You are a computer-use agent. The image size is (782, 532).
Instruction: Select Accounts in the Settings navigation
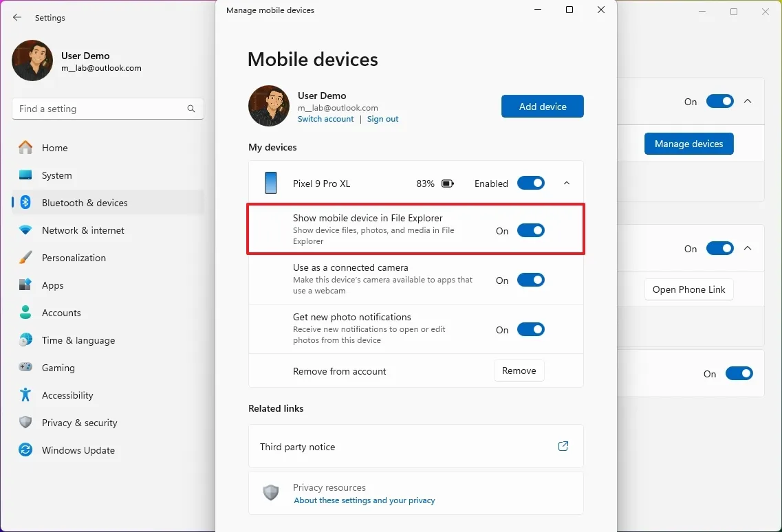[25, 313]
